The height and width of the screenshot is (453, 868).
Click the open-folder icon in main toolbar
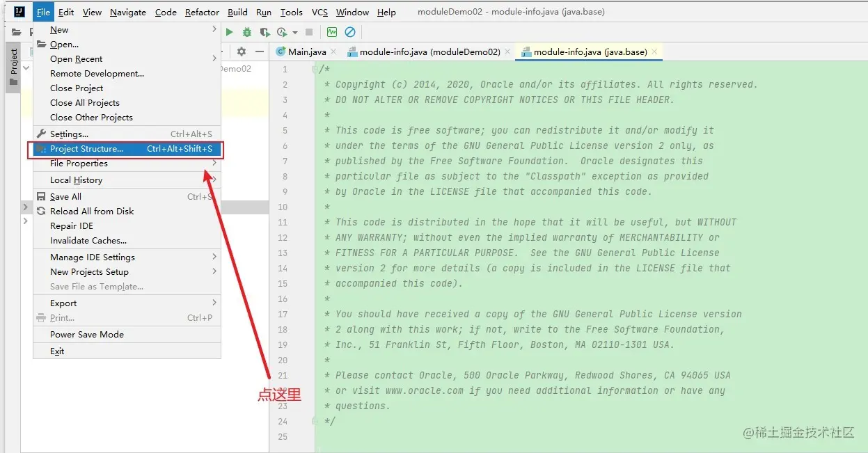coord(16,32)
